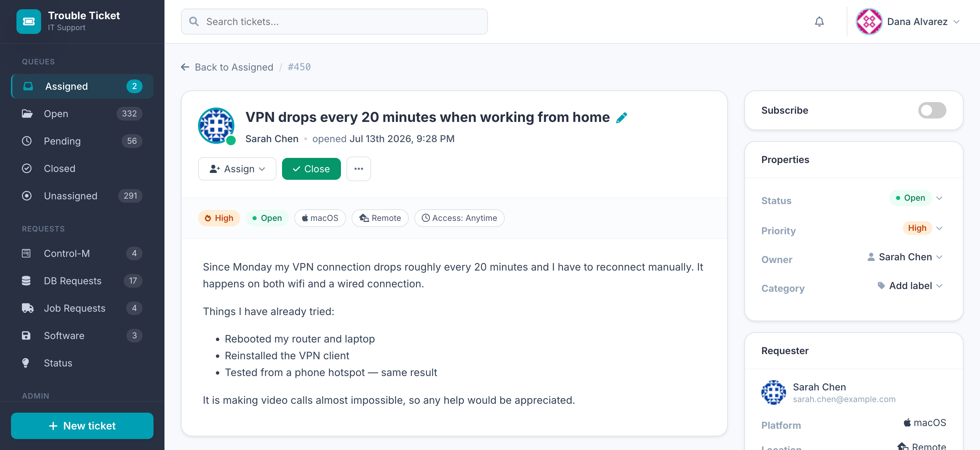Open Job Requests in sidebar
This screenshot has width=980, height=450.
[x=82, y=308]
